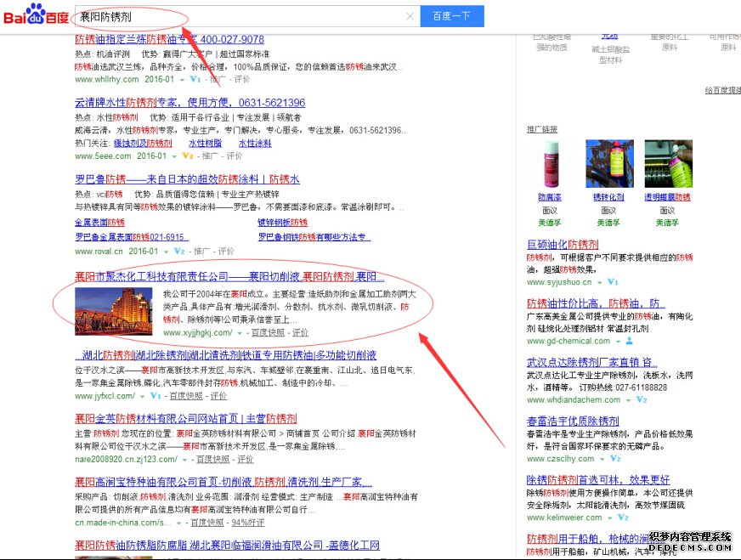The image size is (741, 560).
Task: Open 襄阳市聚杰化工科技有限责任公司 result link
Action: [x=229, y=276]
